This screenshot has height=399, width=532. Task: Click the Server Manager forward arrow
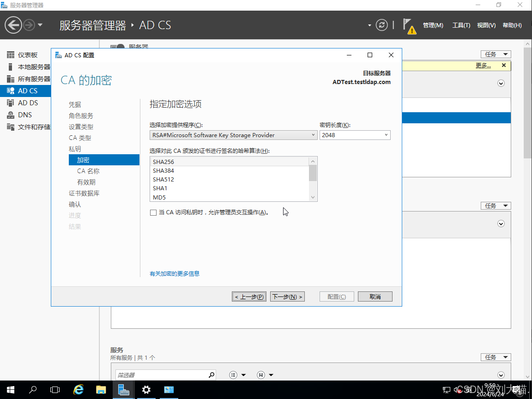coord(30,25)
